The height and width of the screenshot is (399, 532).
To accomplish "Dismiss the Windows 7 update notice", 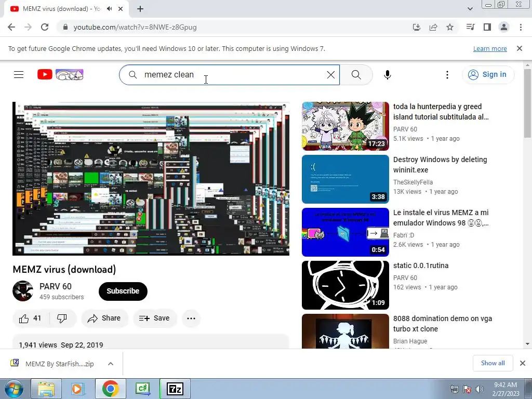I will click(x=520, y=48).
